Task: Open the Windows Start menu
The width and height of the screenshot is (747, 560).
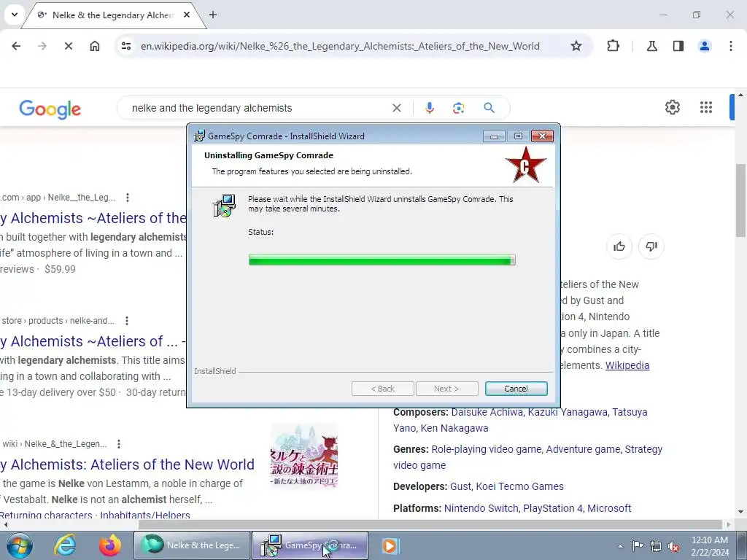Action: tap(19, 545)
